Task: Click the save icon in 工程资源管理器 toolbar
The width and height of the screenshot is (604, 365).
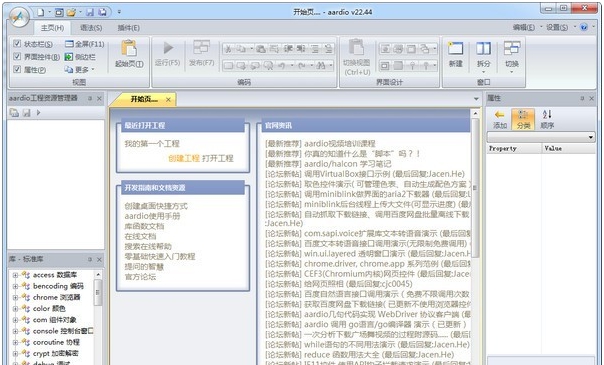Action: click(26, 112)
